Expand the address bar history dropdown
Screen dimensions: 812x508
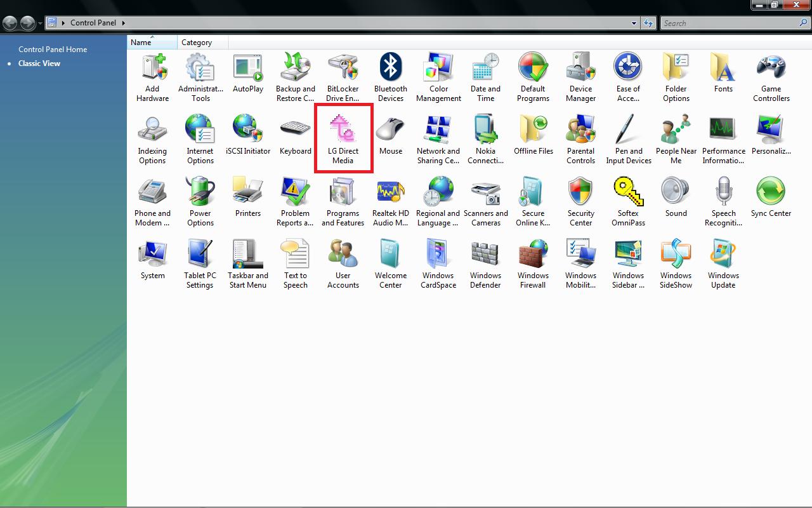click(x=634, y=23)
